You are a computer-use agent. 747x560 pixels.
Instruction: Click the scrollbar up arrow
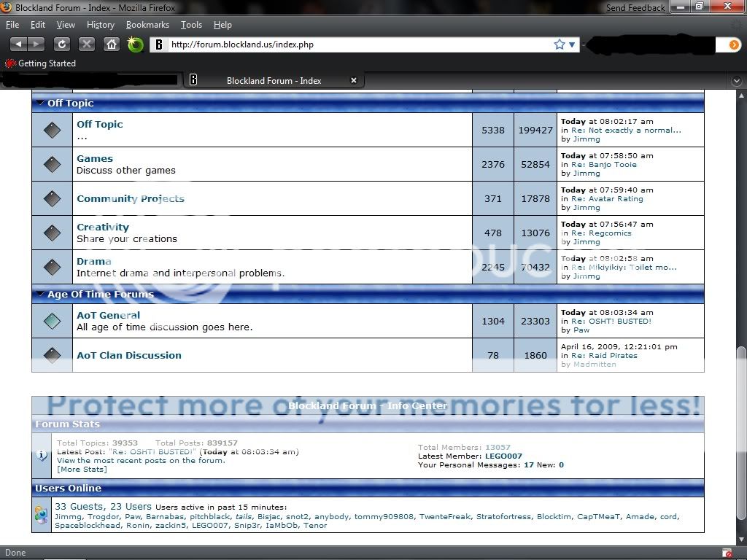pos(741,96)
